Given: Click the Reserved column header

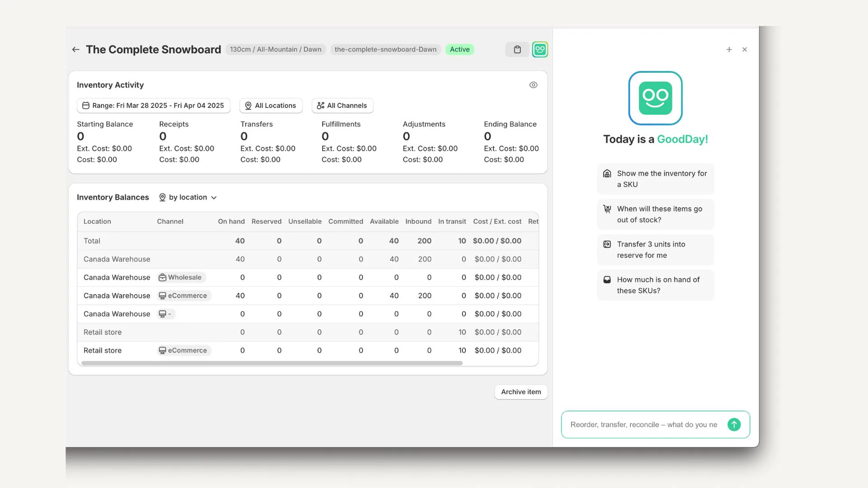Looking at the screenshot, I should click(266, 221).
